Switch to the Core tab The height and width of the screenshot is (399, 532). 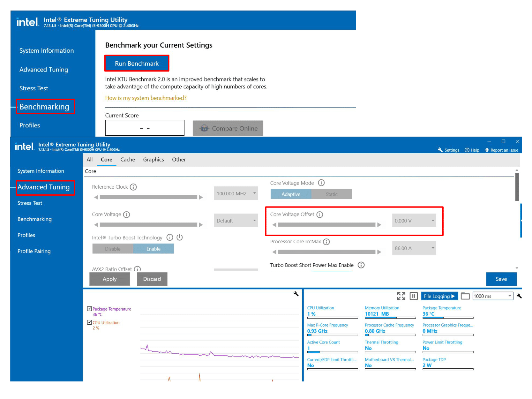(107, 160)
